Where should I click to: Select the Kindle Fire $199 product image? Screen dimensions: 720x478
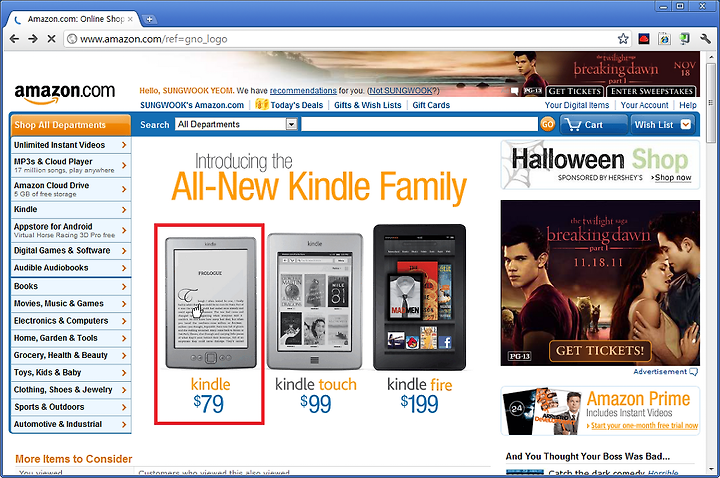[x=420, y=297]
